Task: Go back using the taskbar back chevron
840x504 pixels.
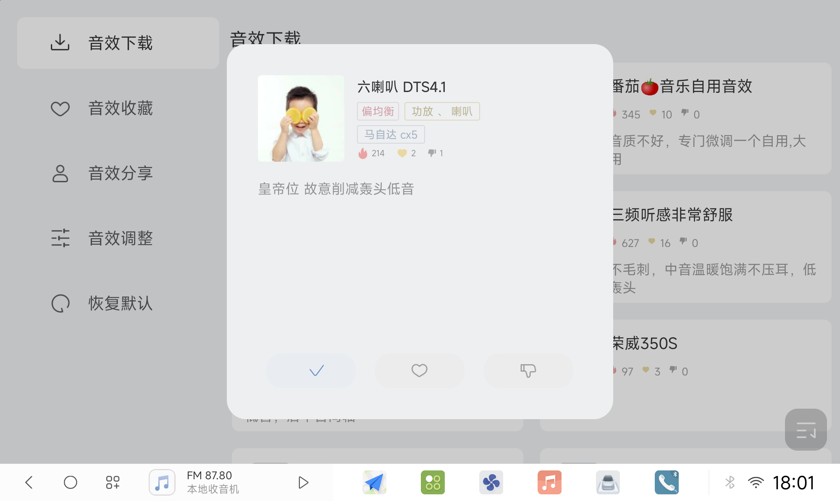Action: pos(28,482)
